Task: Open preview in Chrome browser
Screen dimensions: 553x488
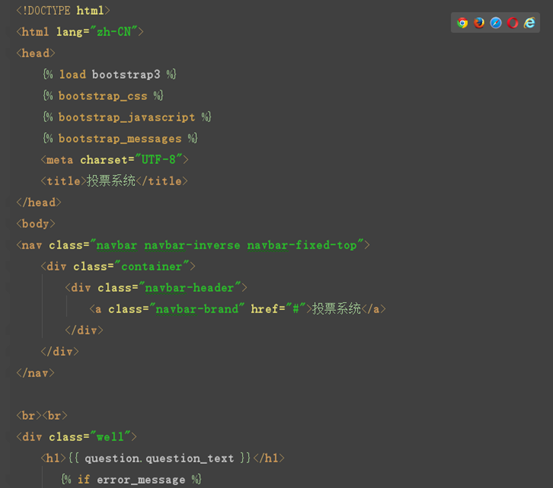Action: 462,23
